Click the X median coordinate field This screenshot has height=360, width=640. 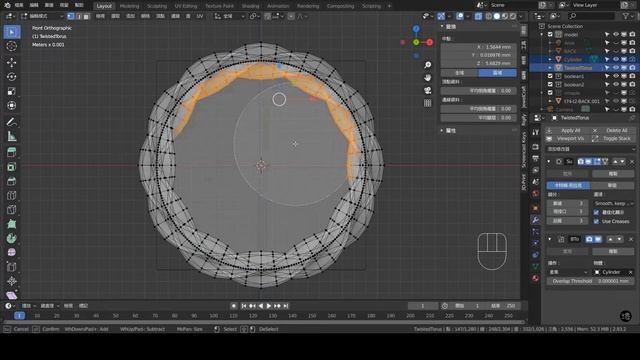coord(478,47)
